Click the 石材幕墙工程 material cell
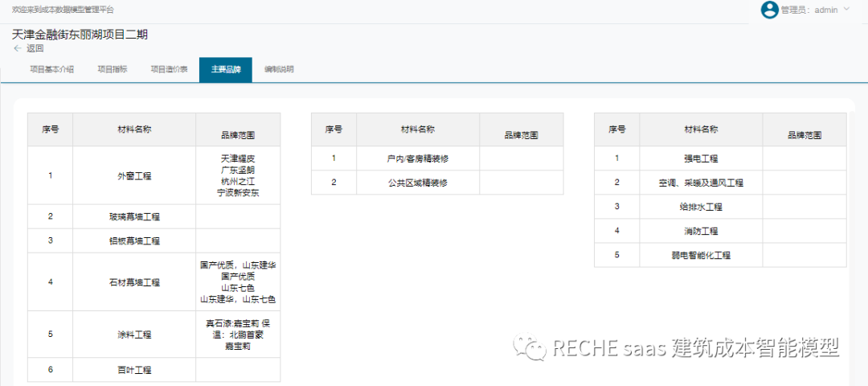Screen dimensions: 868x386 tap(134, 282)
